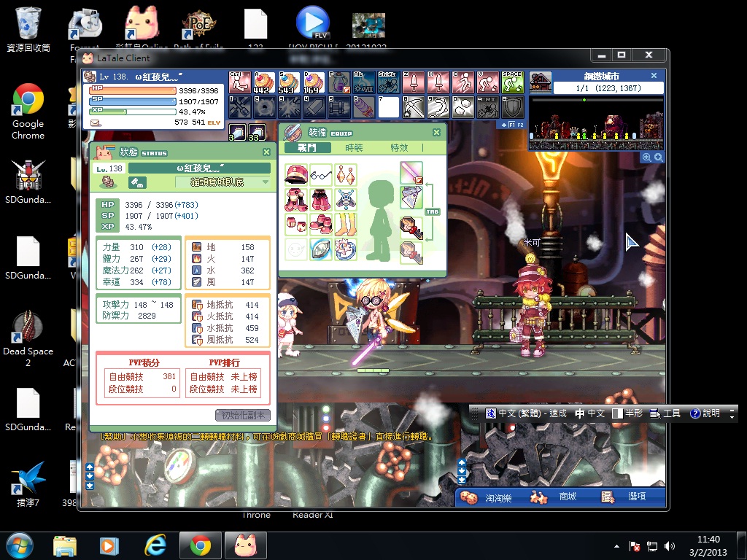The height and width of the screenshot is (560, 747).
Task: Zoom in the minimap
Action: click(659, 157)
